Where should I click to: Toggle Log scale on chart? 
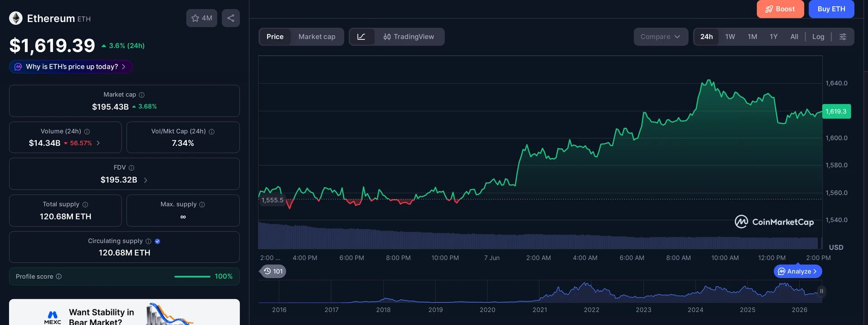pyautogui.click(x=818, y=37)
